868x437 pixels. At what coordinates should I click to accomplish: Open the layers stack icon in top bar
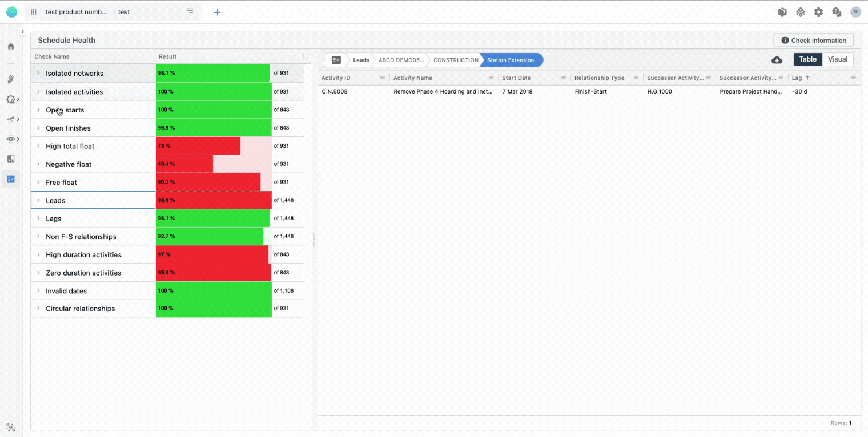801,12
